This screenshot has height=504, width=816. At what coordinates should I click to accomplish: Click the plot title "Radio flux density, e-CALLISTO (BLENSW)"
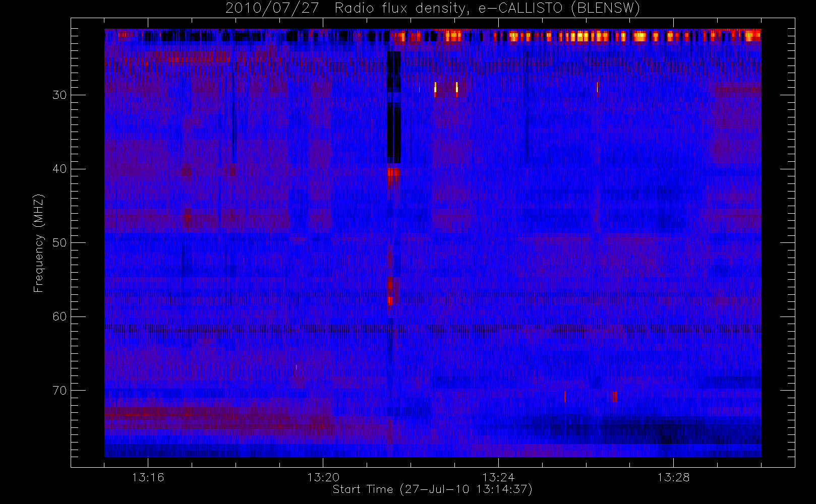[487, 9]
